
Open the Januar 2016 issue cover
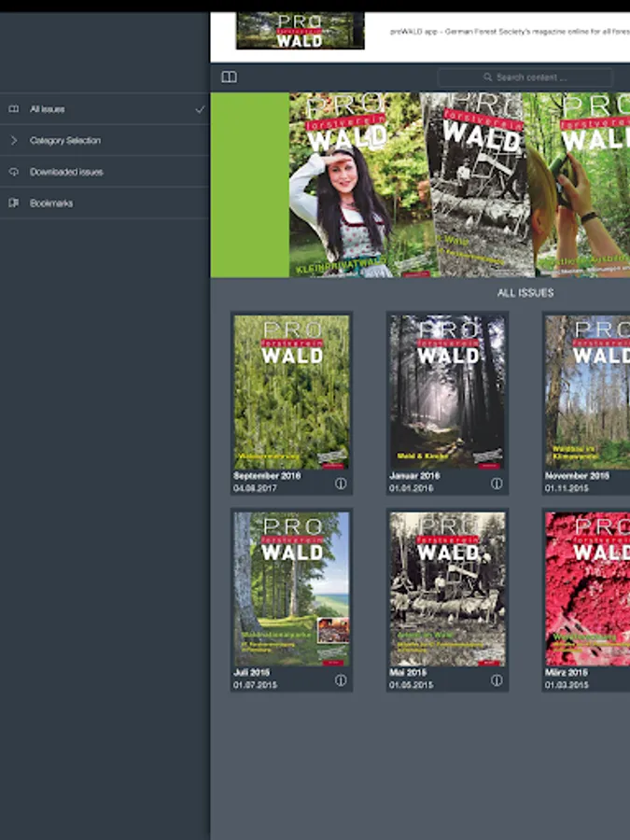(x=447, y=392)
